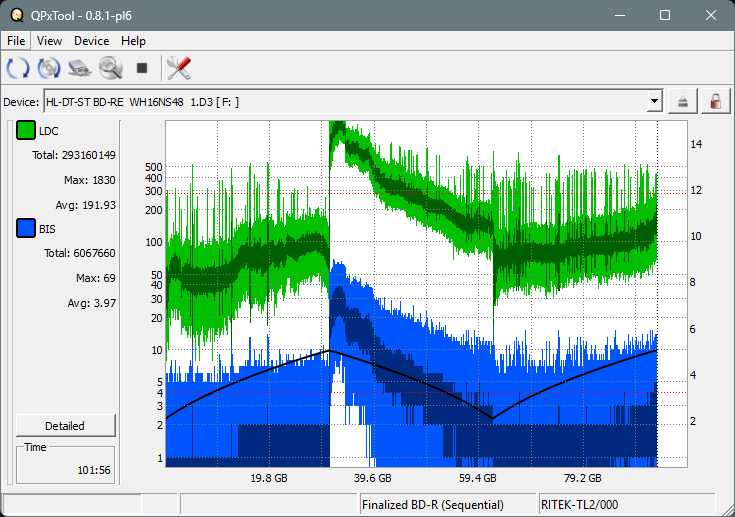Open preferences with the tools icon
The width and height of the screenshot is (735, 517).
(x=179, y=68)
